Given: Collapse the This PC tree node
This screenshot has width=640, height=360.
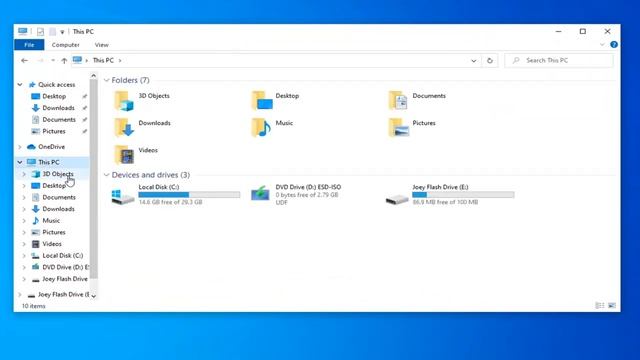Looking at the screenshot, I should (20, 162).
